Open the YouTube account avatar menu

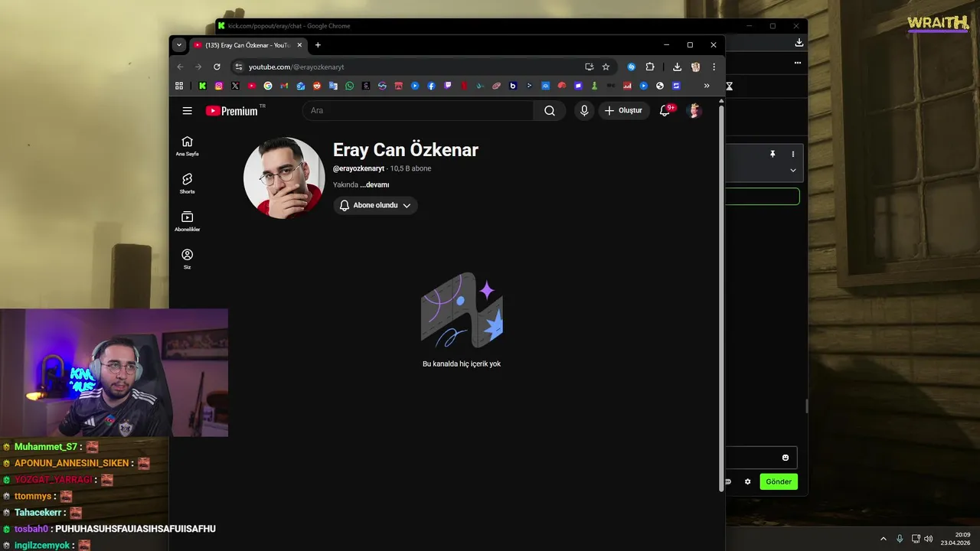coord(694,111)
